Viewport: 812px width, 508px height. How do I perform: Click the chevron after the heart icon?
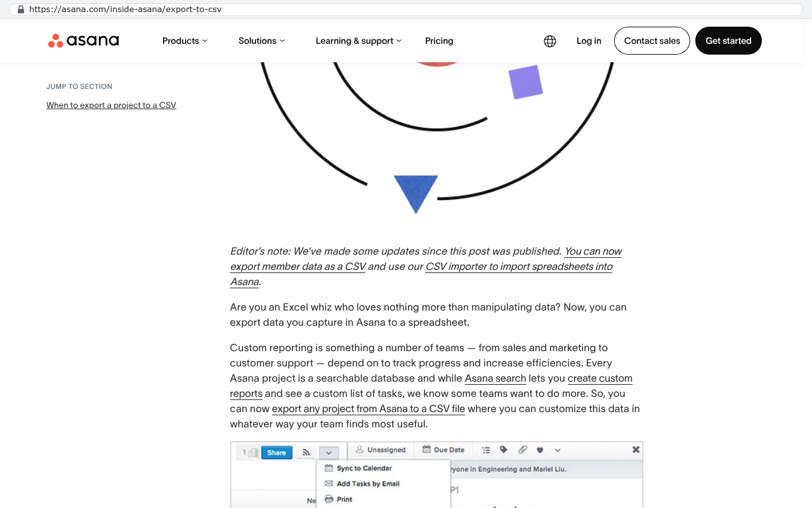(x=558, y=450)
